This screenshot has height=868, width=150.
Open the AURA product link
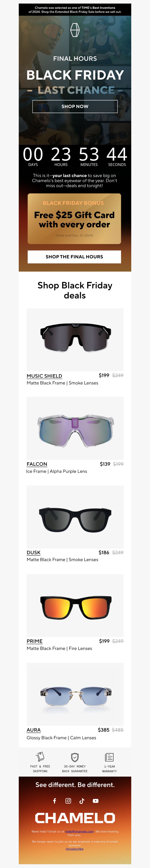coord(33,730)
